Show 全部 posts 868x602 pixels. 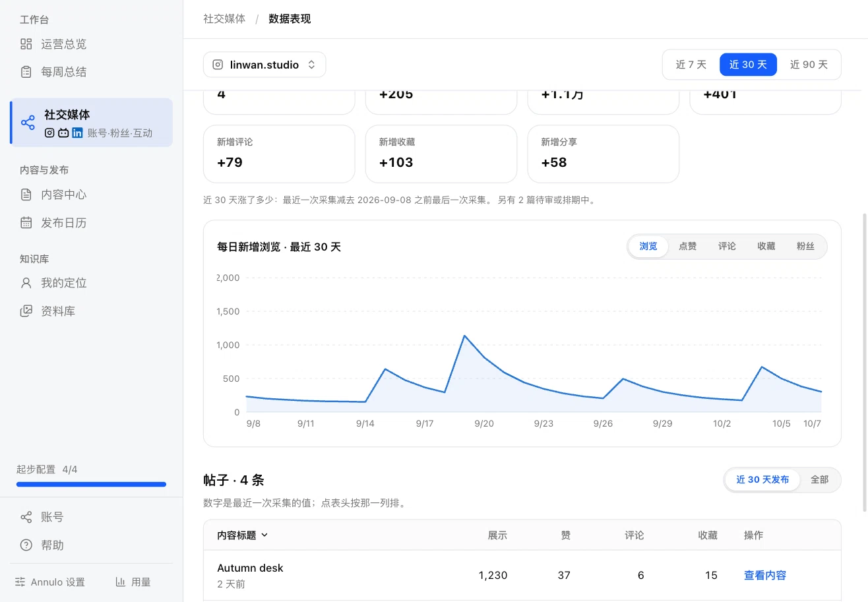pyautogui.click(x=819, y=479)
